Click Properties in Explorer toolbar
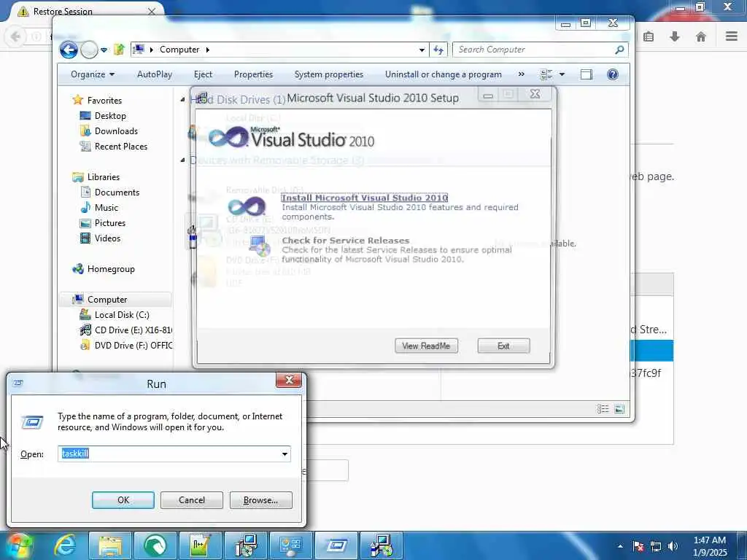747x560 pixels. [x=253, y=74]
